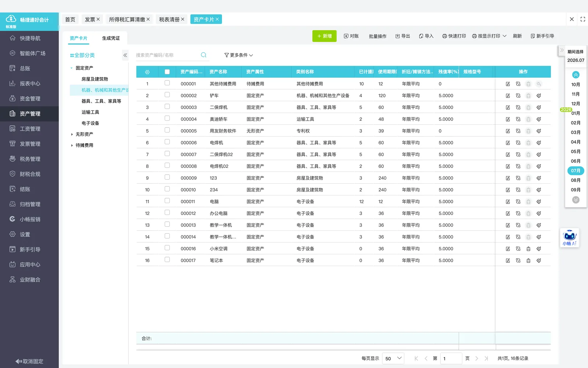
Task: Click the cleanup icon for asset 000006 电焊机
Action: 539,143
